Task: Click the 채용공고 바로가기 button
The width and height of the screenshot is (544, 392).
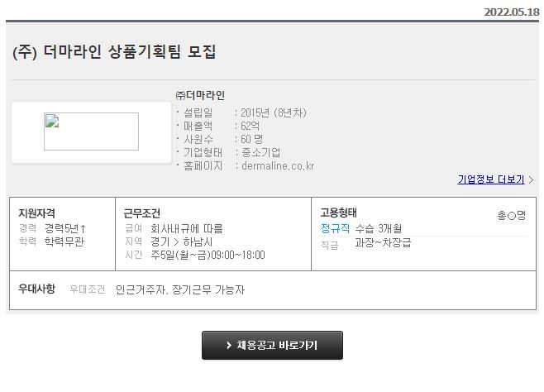Action: (272, 345)
